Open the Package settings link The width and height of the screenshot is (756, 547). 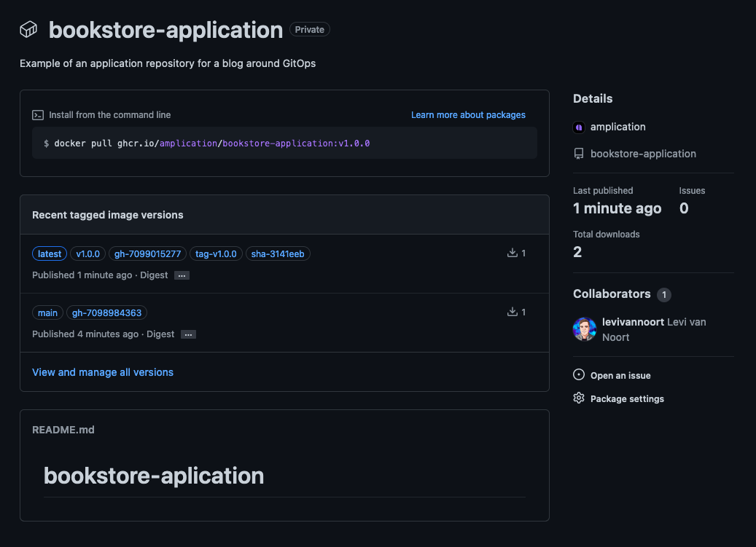(x=627, y=398)
